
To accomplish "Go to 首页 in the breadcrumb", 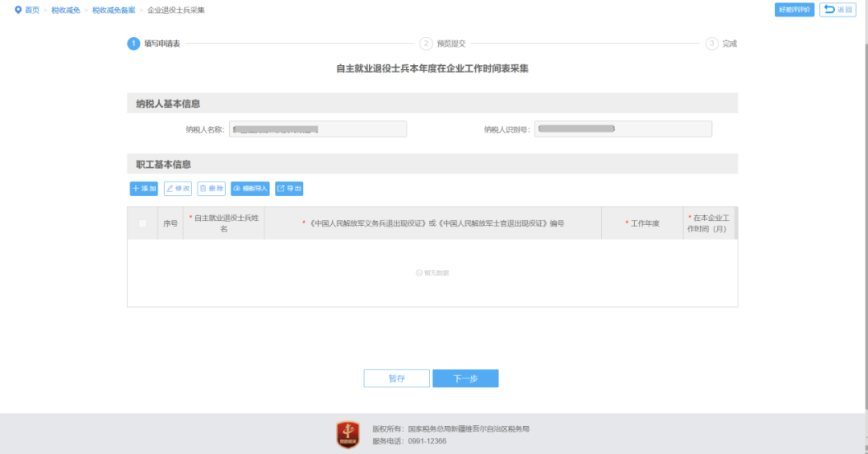I will pyautogui.click(x=32, y=10).
